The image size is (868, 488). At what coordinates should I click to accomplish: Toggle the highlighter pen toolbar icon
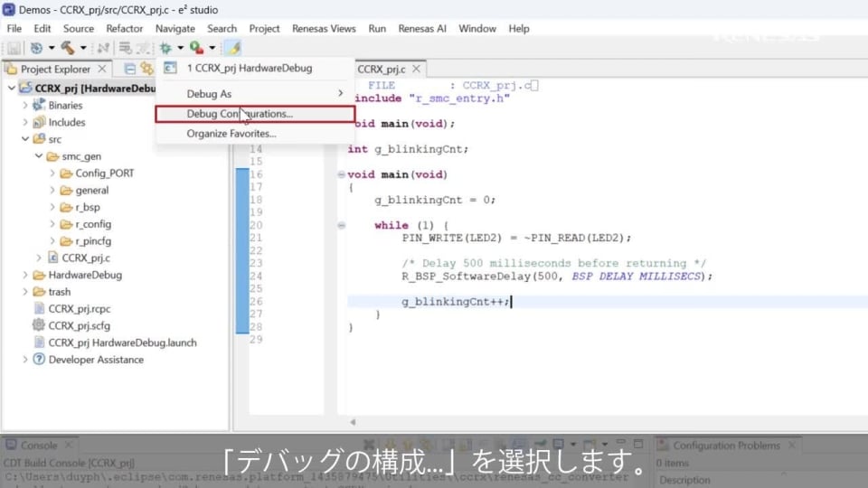point(233,48)
